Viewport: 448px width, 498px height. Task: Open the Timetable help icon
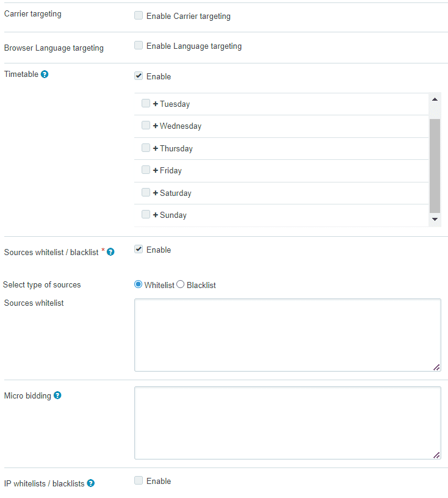45,74
